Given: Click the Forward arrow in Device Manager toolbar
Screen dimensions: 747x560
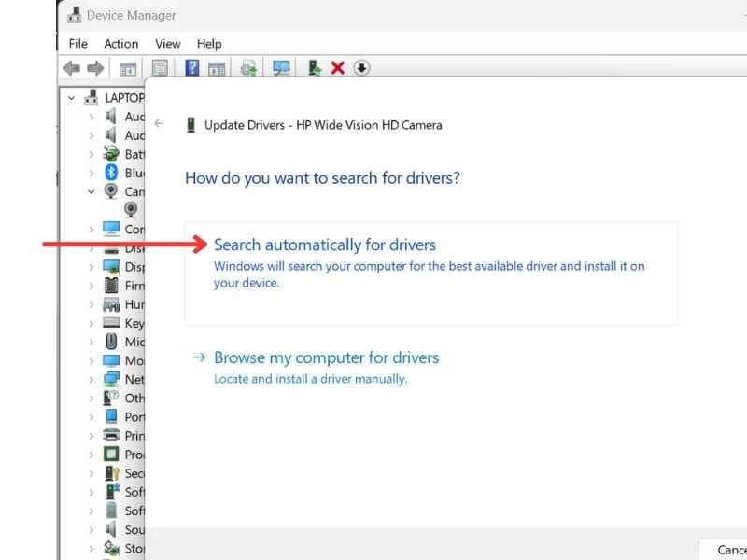Looking at the screenshot, I should (95, 68).
